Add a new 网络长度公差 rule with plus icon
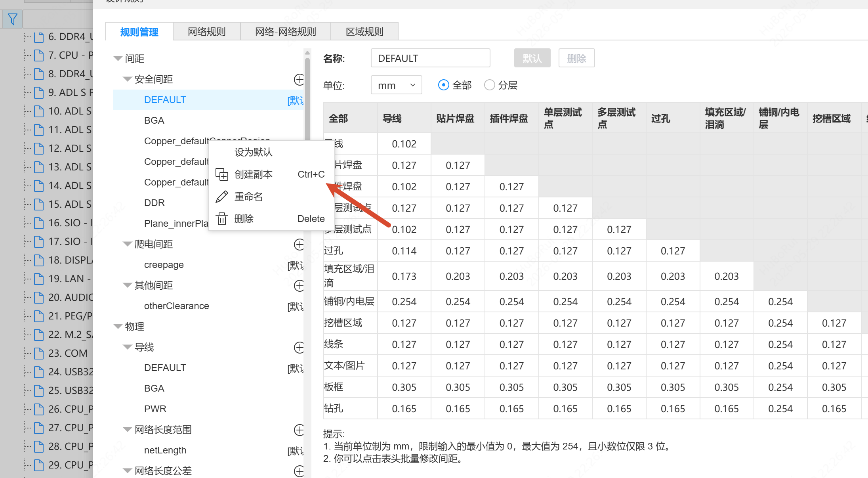868x478 pixels. pyautogui.click(x=299, y=471)
